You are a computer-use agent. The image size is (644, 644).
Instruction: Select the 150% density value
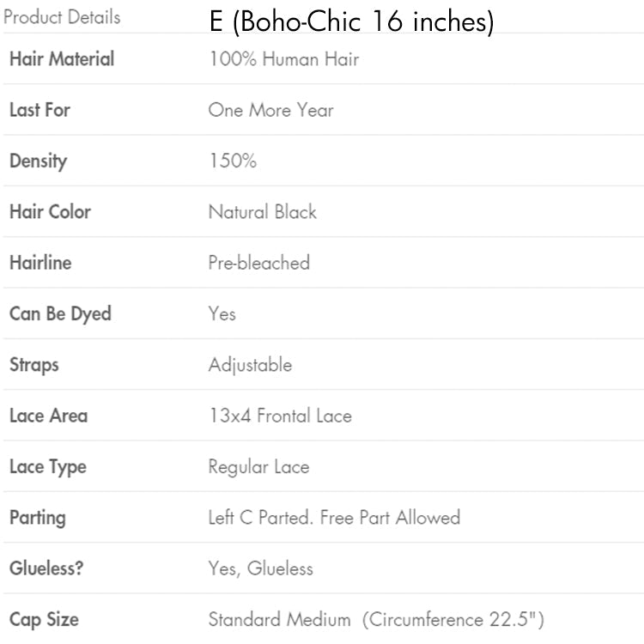click(x=232, y=161)
